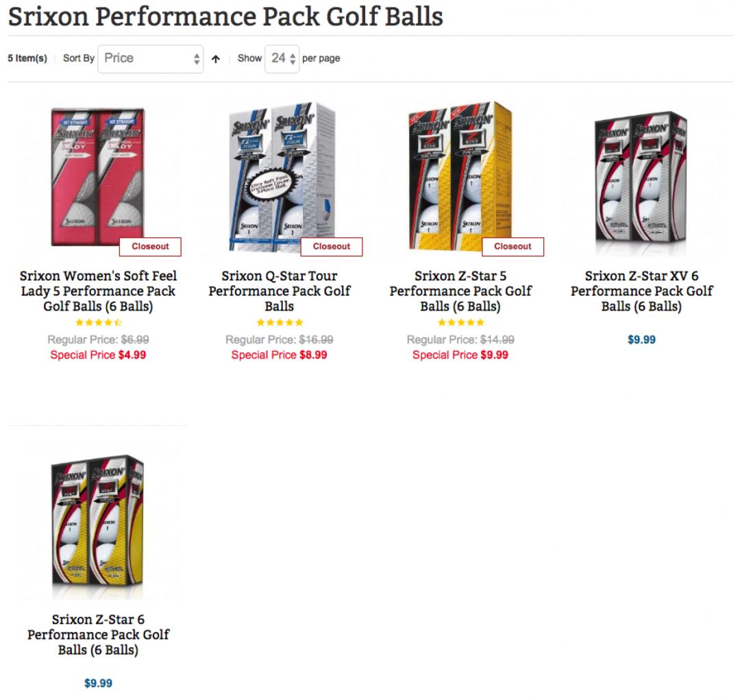
Task: Click star rating under Soft Feel Lady
Action: click(98, 322)
